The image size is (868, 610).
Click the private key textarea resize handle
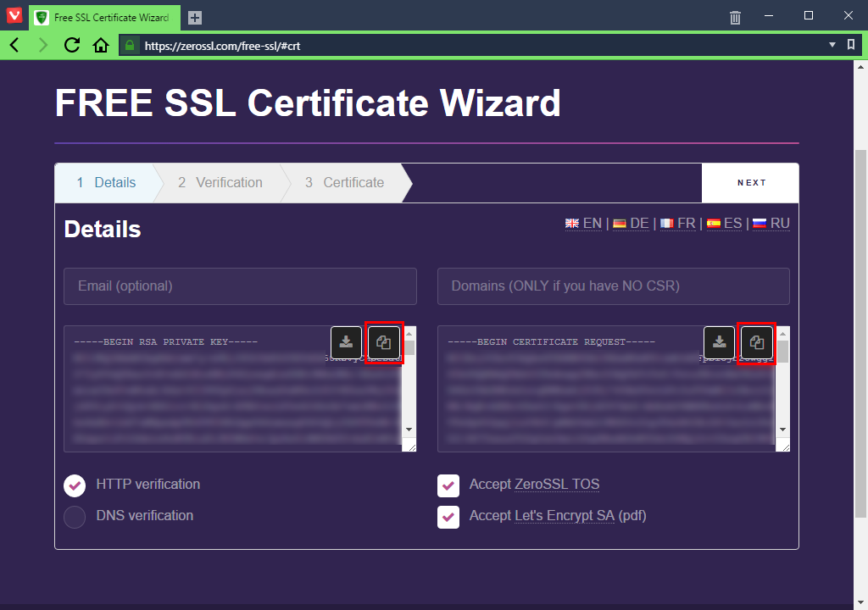[x=411, y=446]
